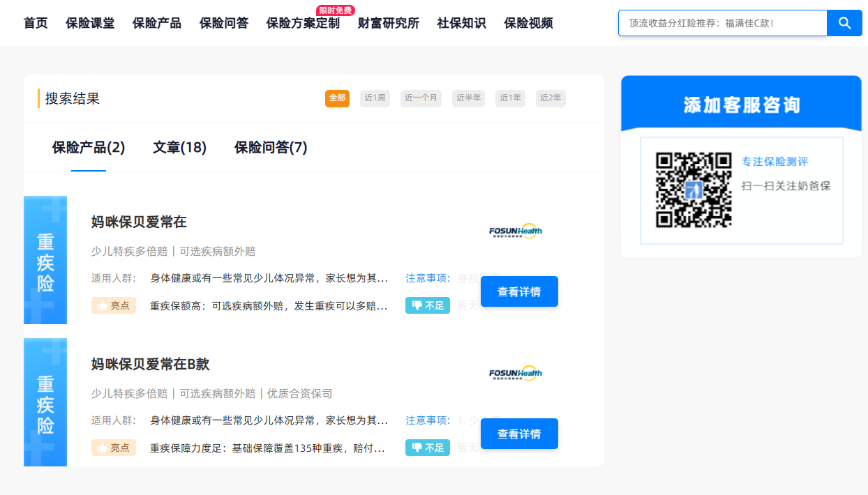Click the 亮点 thumbs-up badge in the first result
The width and height of the screenshot is (868, 495).
click(113, 305)
